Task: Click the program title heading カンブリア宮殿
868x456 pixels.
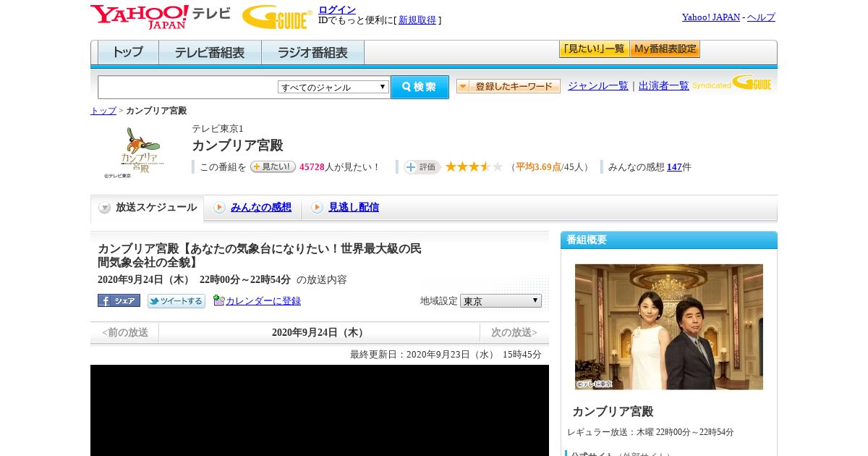Action: pos(237,145)
